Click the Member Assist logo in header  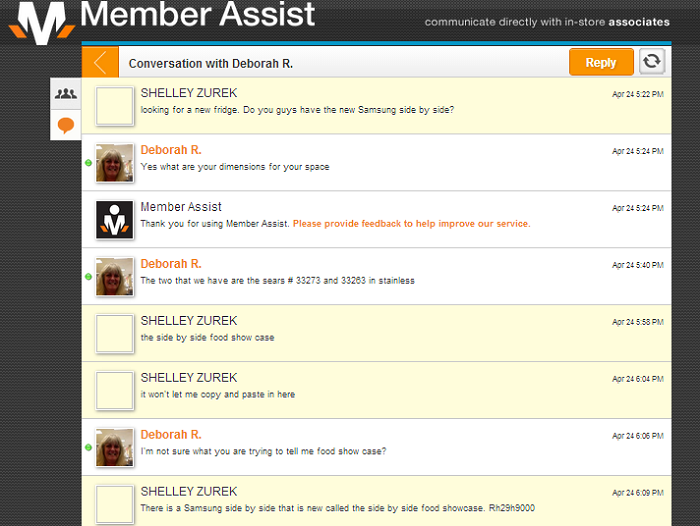(41, 20)
